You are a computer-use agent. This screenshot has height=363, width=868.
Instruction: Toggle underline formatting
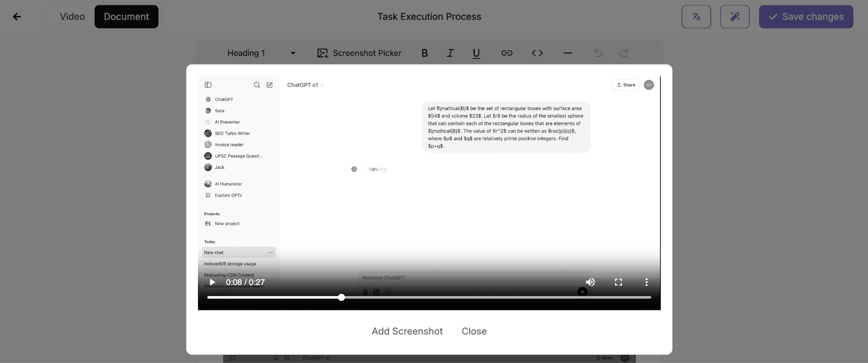(476, 53)
